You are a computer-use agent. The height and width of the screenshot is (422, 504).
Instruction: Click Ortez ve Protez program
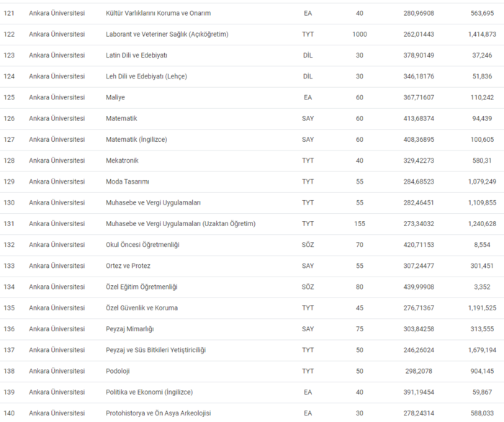[127, 266]
